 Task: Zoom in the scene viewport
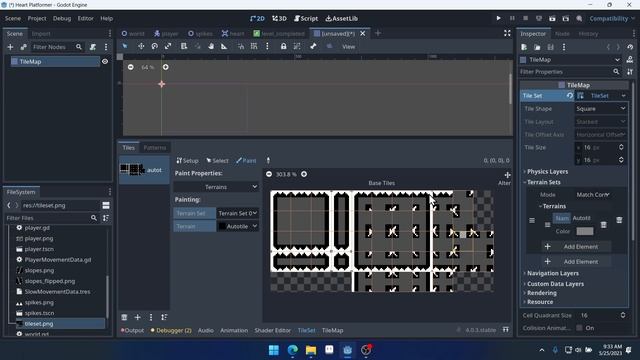coord(166,67)
